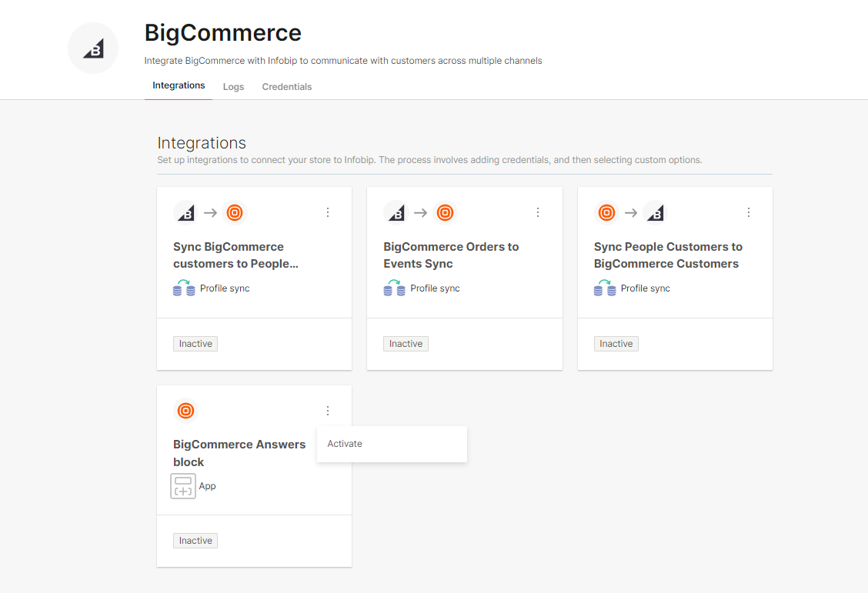The image size is (868, 593).
Task: Open the options menu on the Sync BigCommerce customers card
Action: 328,212
